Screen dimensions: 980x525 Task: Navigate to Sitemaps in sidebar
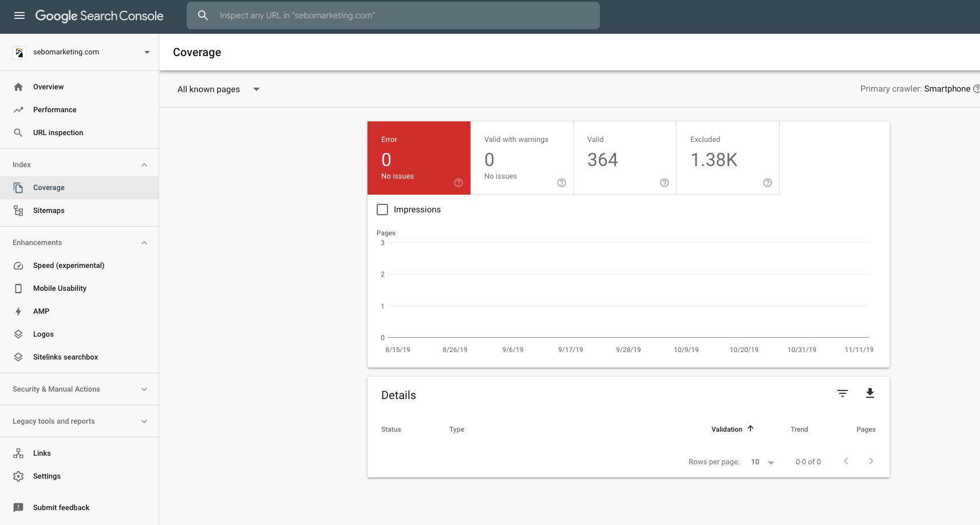(x=49, y=211)
